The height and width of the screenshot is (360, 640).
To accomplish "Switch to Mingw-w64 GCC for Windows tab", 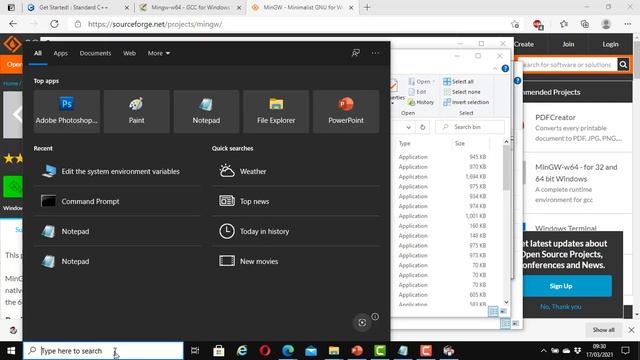I will click(x=190, y=7).
